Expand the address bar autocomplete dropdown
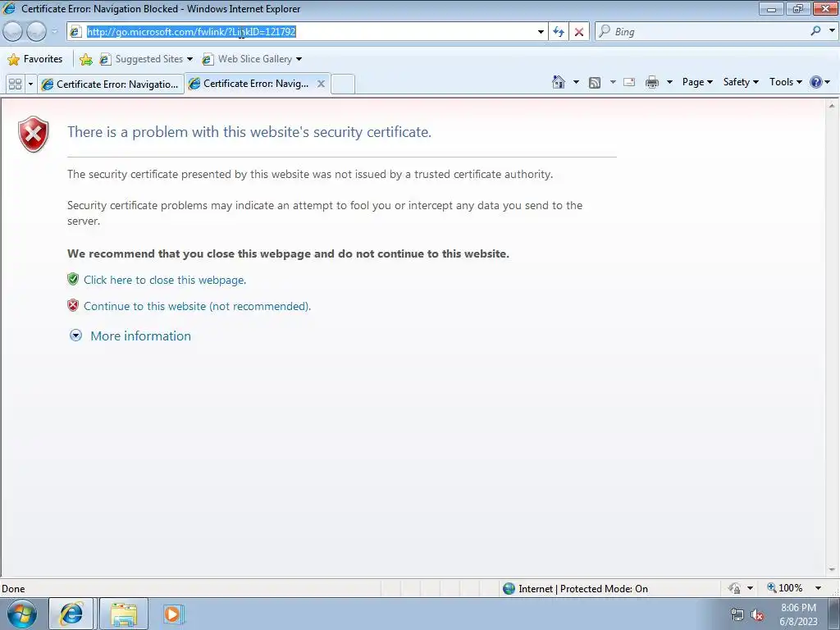This screenshot has width=840, height=630. point(541,32)
